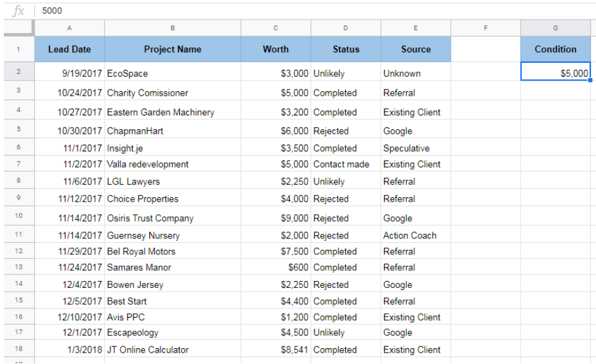Click the Lead Date header cell
596x364 pixels.
coord(69,49)
